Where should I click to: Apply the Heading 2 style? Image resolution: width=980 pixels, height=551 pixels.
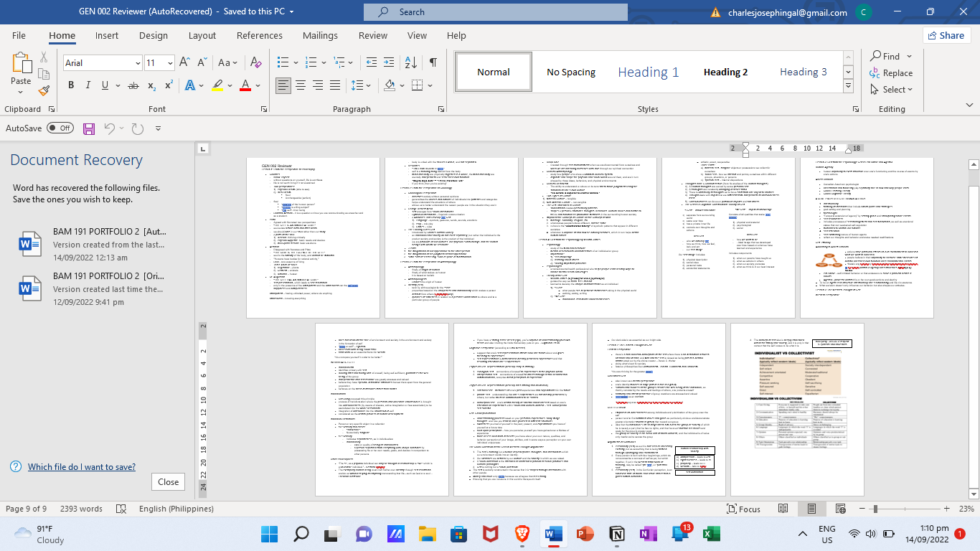726,72
